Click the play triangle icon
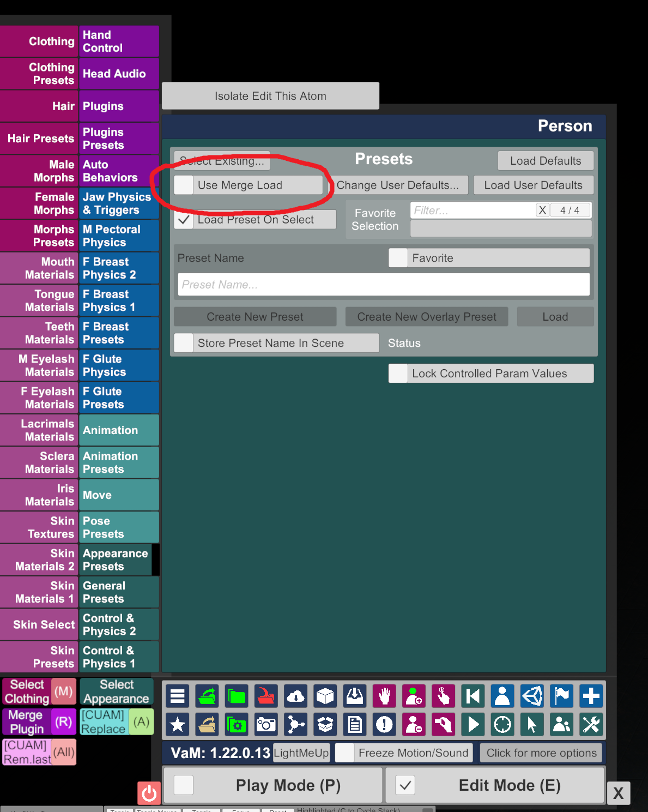 (x=473, y=724)
